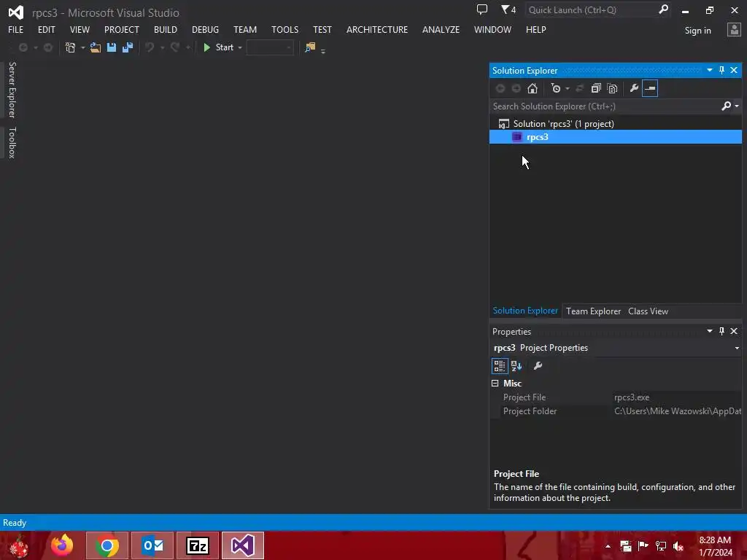Click the Find in Files toolbar icon

310,47
